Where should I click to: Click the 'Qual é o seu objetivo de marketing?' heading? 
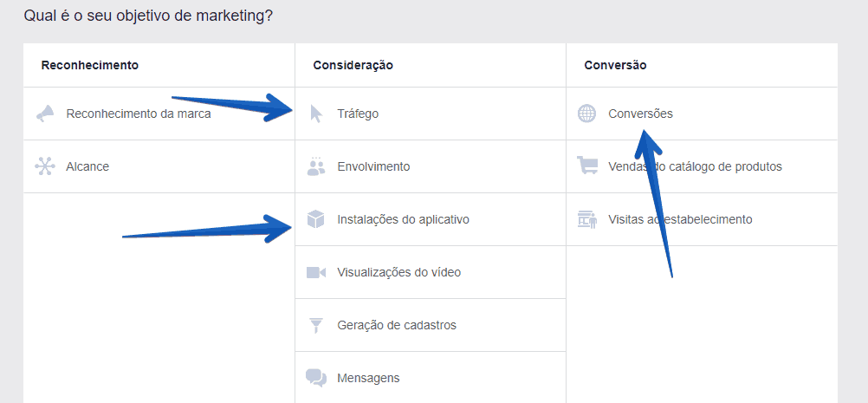tap(148, 16)
